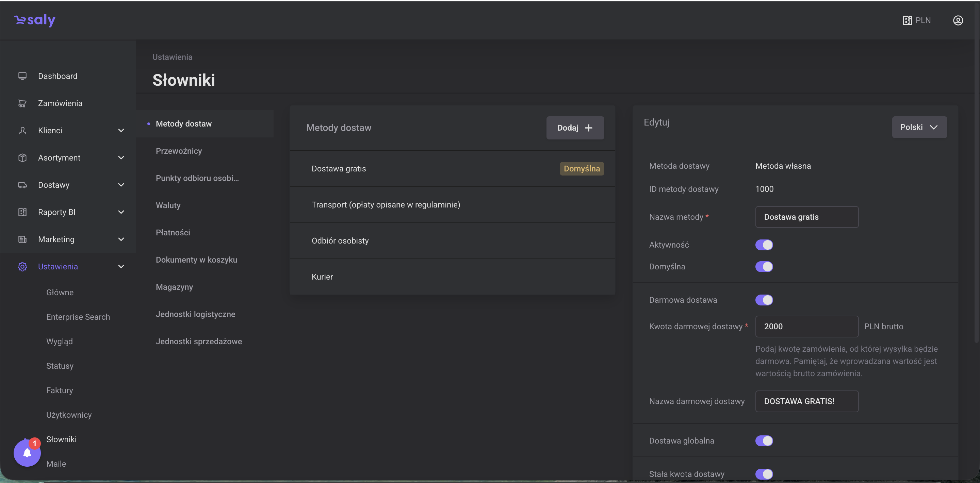Go to Enterprise Search settings
The image size is (980, 483).
[78, 317]
